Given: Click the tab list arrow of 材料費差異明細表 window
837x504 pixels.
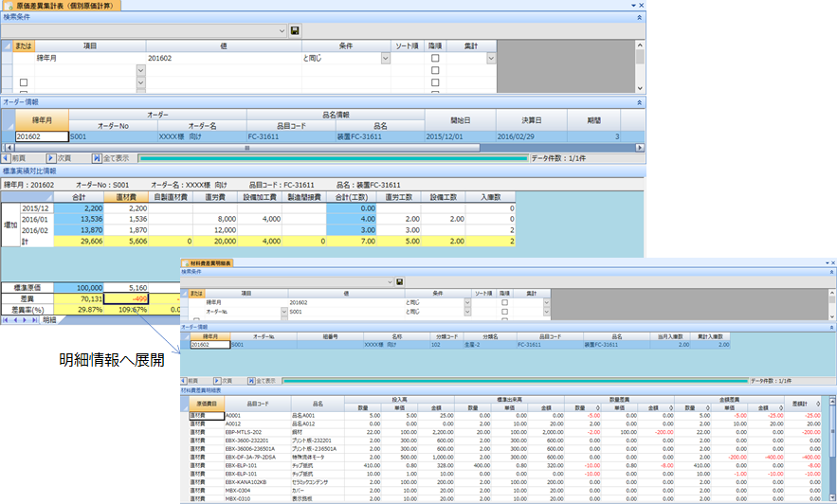Looking at the screenshot, I should click(828, 263).
